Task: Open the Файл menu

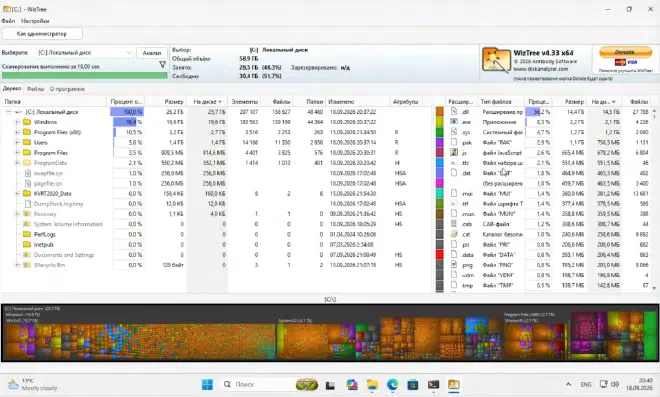Action: click(8, 21)
